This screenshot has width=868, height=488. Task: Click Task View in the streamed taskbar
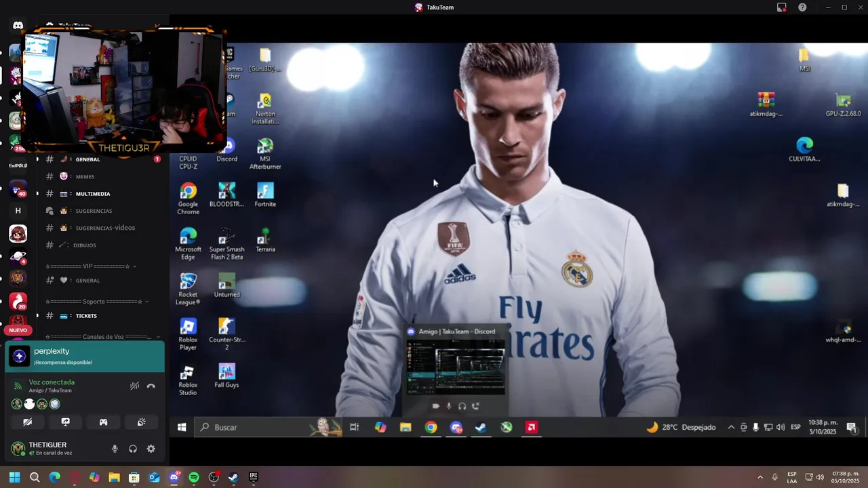(354, 427)
